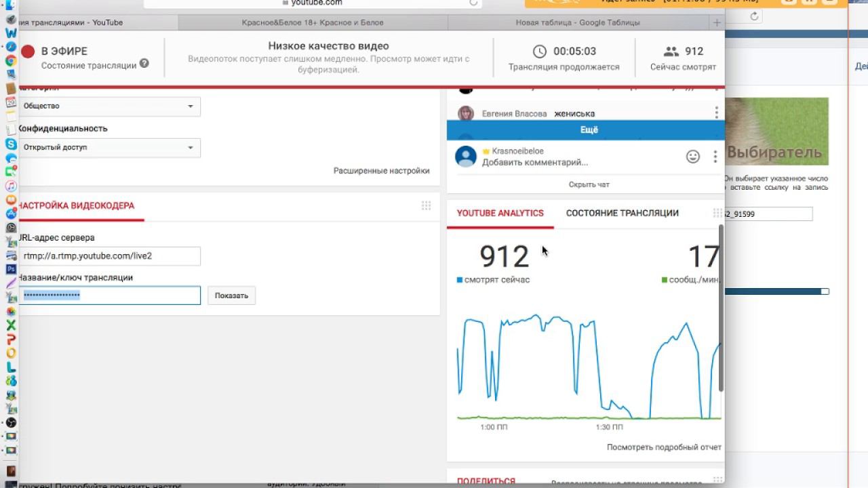This screenshot has width=868, height=488.
Task: Click the Скрыть чат link
Action: coord(589,184)
